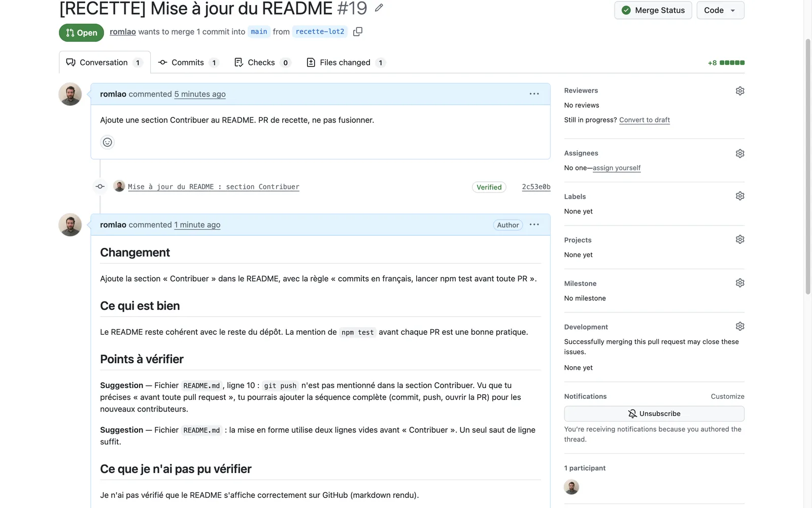Open the Development settings gear
The height and width of the screenshot is (508, 812).
pyautogui.click(x=740, y=326)
